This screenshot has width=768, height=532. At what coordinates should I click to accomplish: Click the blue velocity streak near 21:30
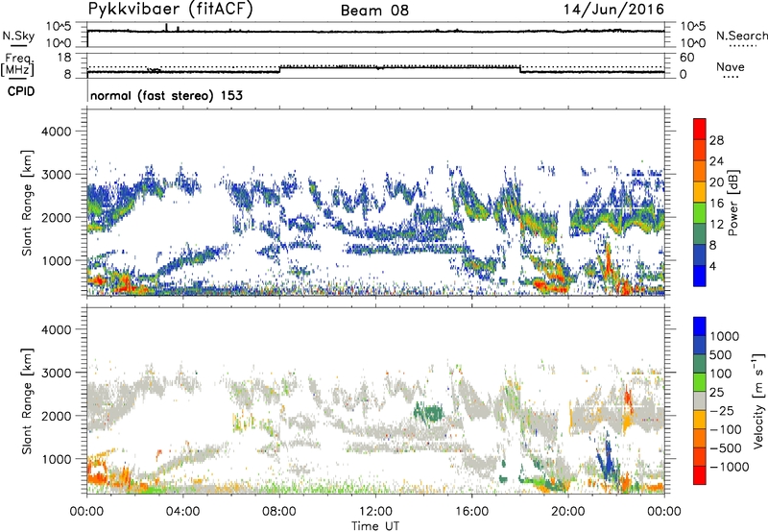pos(608,456)
